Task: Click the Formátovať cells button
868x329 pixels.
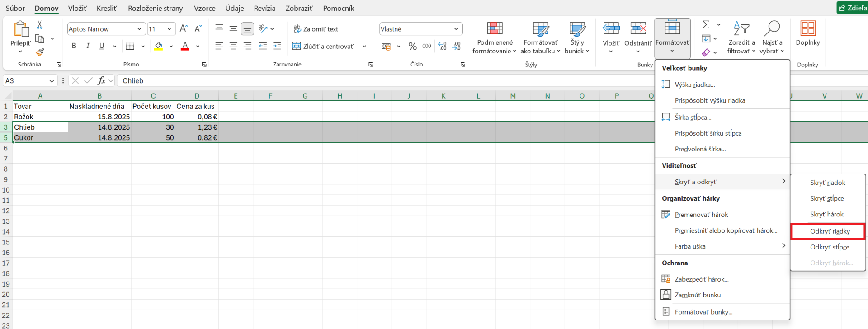Action: [x=672, y=38]
